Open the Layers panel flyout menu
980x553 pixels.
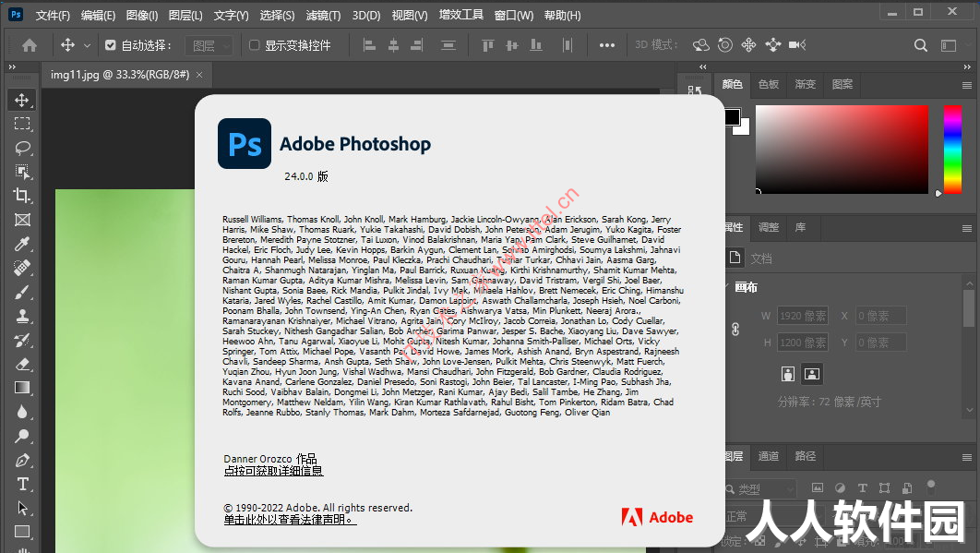pos(967,457)
